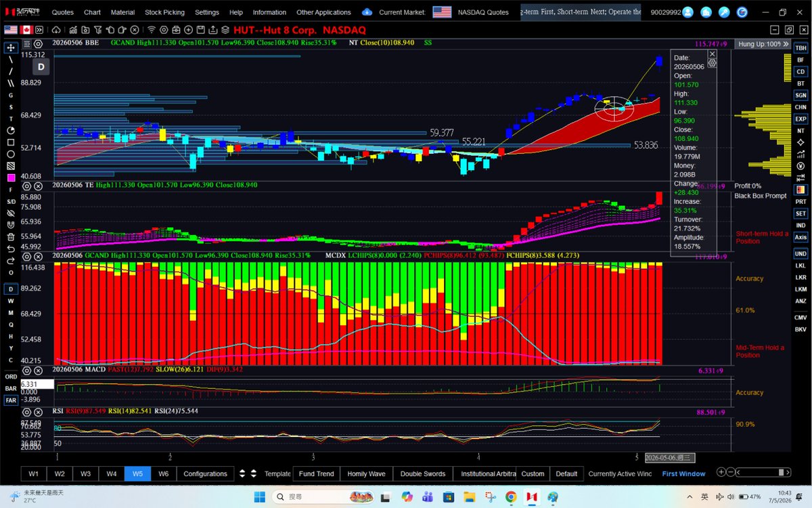Screen dimensions: 812x508
Task: Open the user account avatar icon
Action: click(687, 12)
